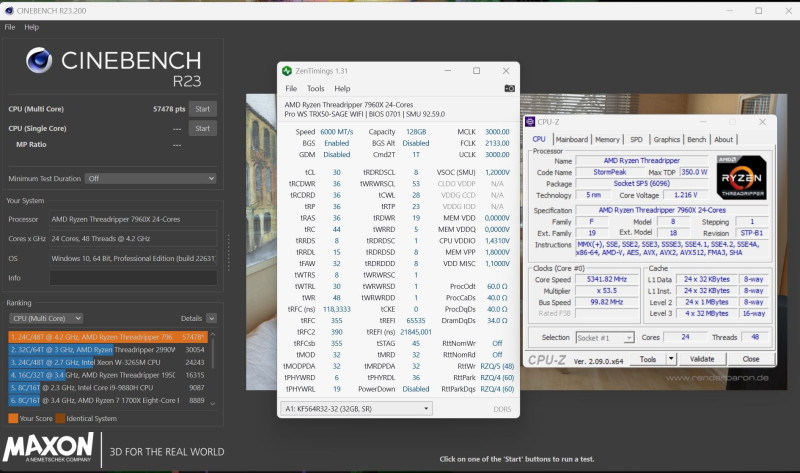Click the Ryzen Threadripper logo in CPU-Z
Screen dimensions: 800x473
click(x=741, y=178)
